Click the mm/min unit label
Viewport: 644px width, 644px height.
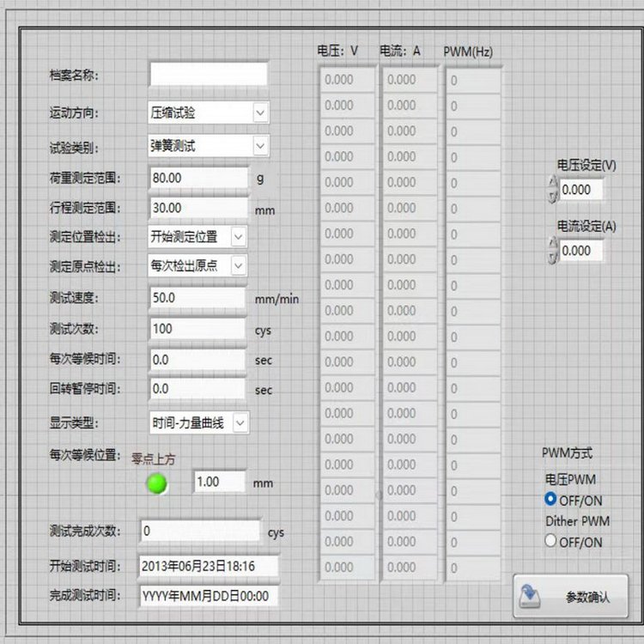[x=276, y=299]
